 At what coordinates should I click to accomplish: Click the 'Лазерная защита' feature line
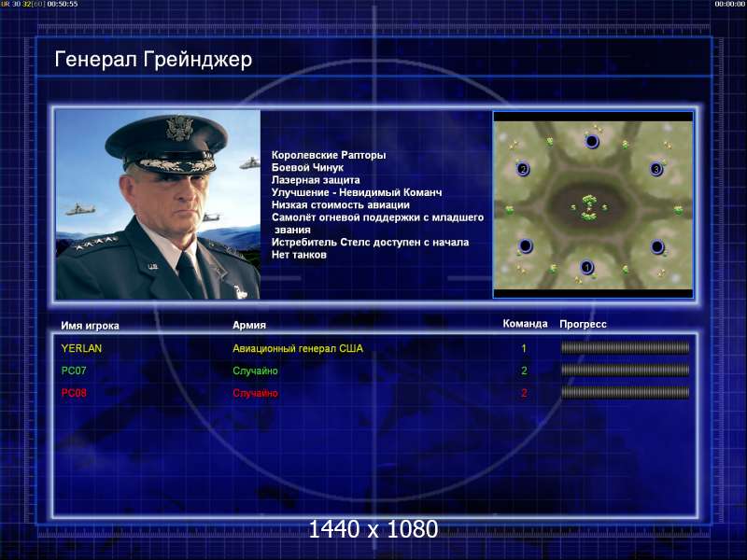[316, 180]
